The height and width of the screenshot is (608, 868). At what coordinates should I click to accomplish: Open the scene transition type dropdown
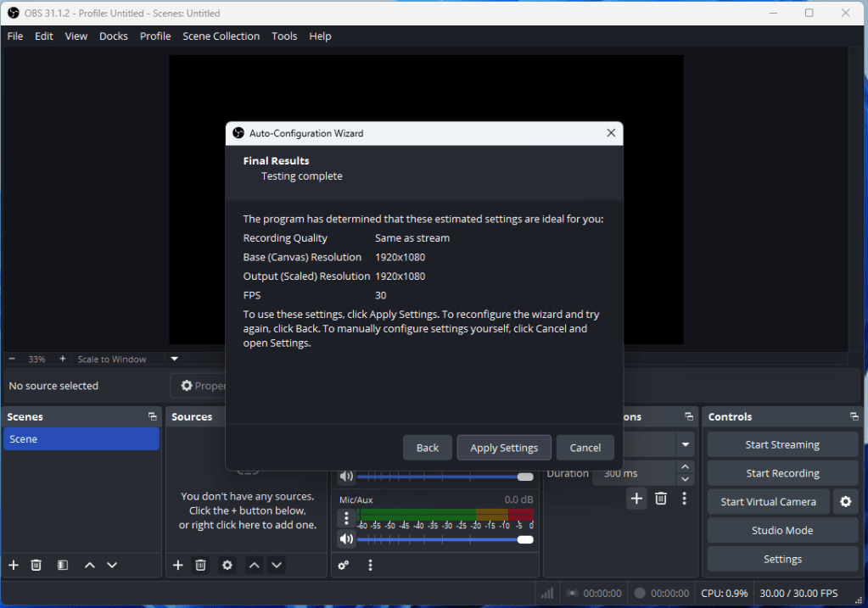tap(684, 444)
